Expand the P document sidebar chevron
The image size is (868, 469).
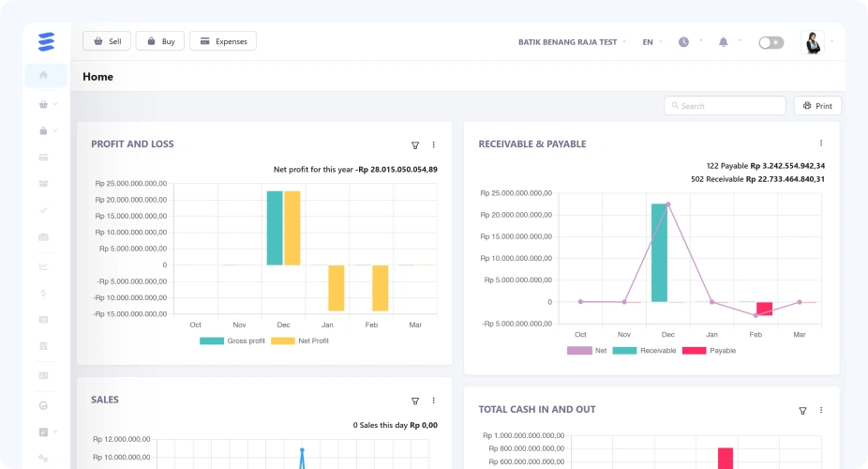(x=55, y=431)
